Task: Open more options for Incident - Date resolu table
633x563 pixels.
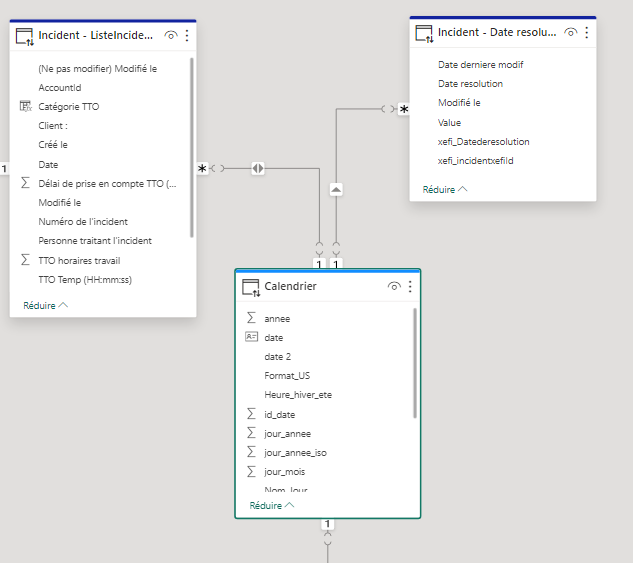Action: (587, 32)
